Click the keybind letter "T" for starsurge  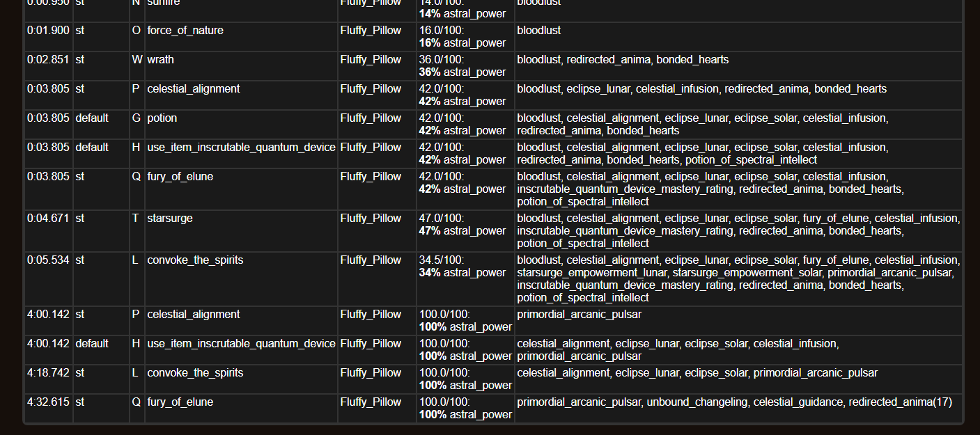(x=137, y=218)
